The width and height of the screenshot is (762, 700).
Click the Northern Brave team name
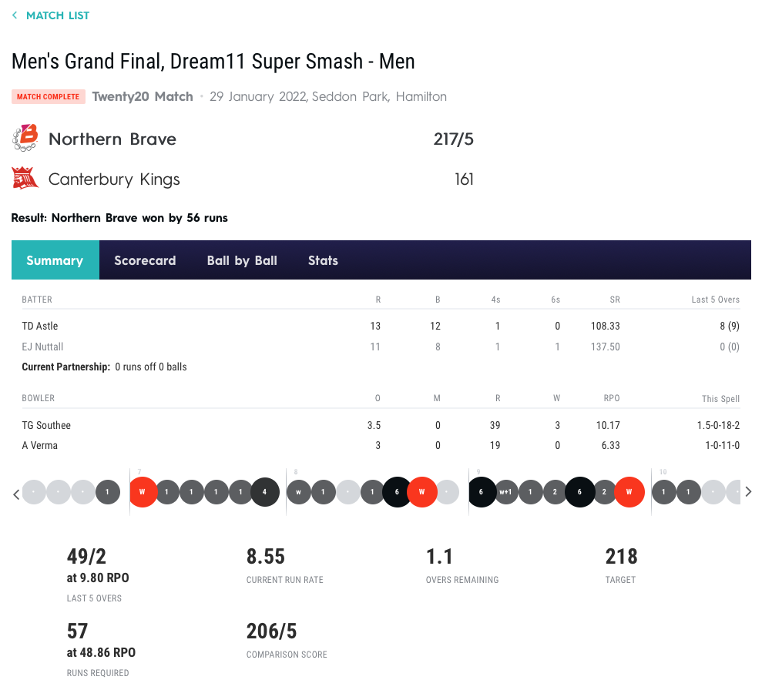(112, 139)
